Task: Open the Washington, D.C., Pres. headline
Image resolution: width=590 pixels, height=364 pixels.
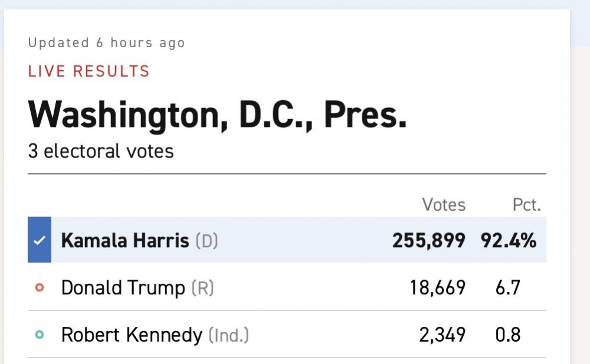Action: point(217,114)
